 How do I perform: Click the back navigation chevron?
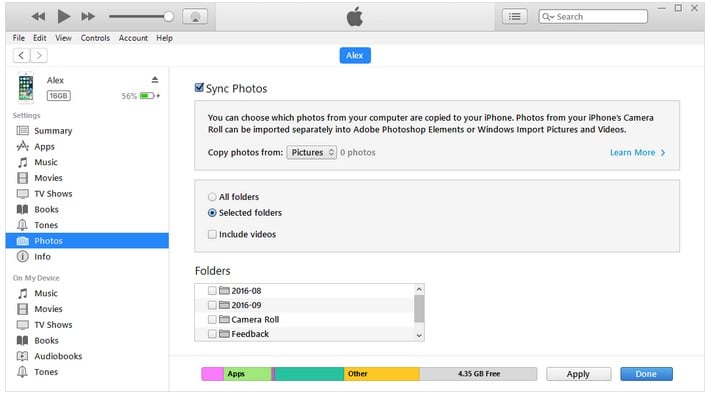21,55
